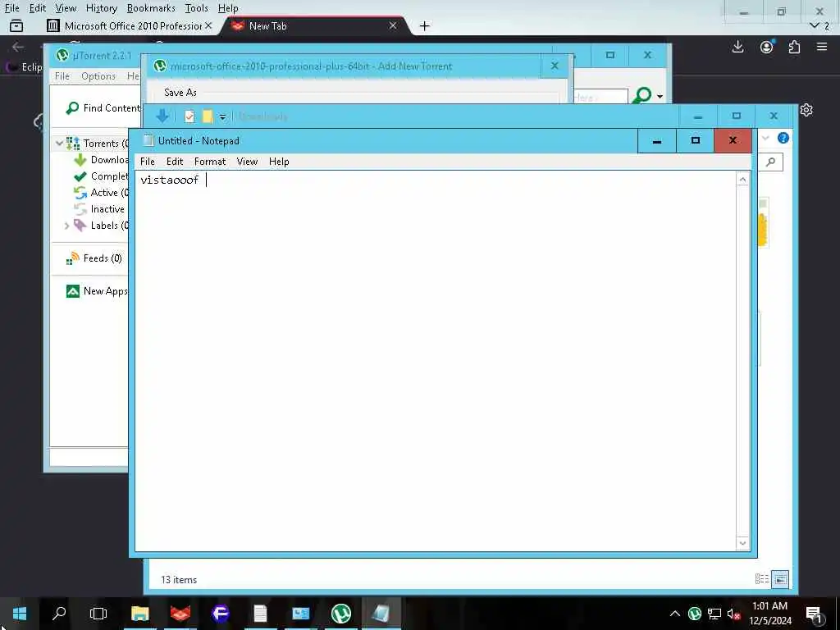This screenshot has height=630, width=840.
Task: Select Downloading category in uTorrent
Action: tap(102, 160)
